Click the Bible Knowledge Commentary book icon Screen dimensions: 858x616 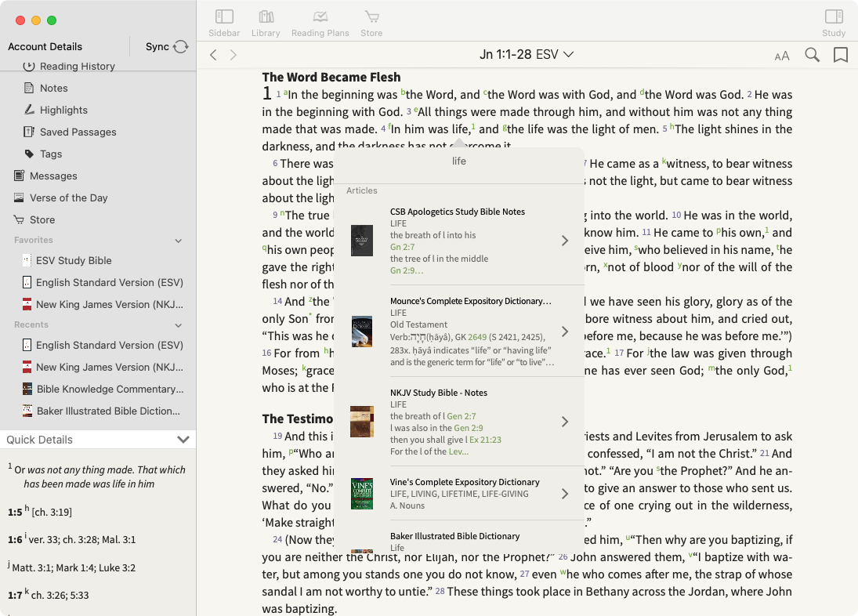[x=27, y=389]
